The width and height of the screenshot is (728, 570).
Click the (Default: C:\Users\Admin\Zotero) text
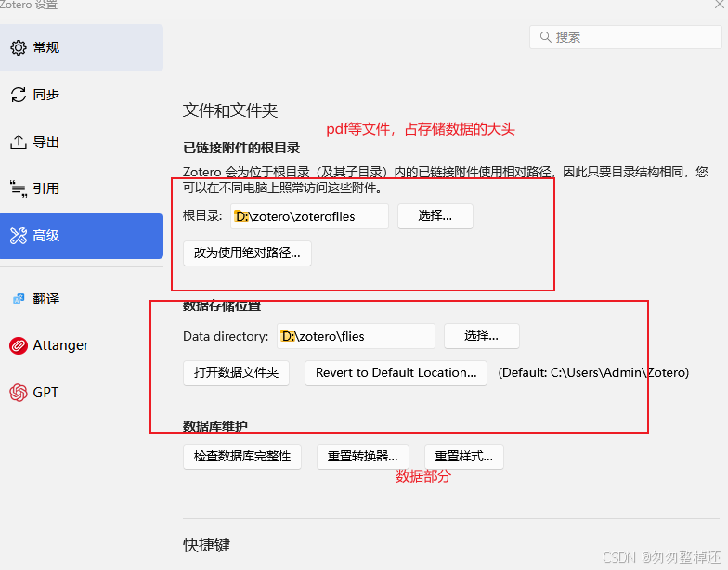593,373
